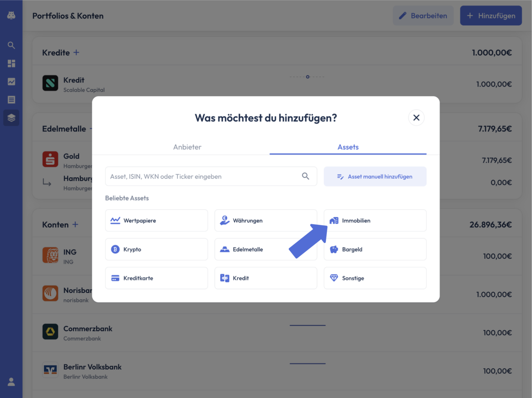The width and height of the screenshot is (532, 398).
Task: Open the user profile icon in sidebar
Action: [11, 382]
